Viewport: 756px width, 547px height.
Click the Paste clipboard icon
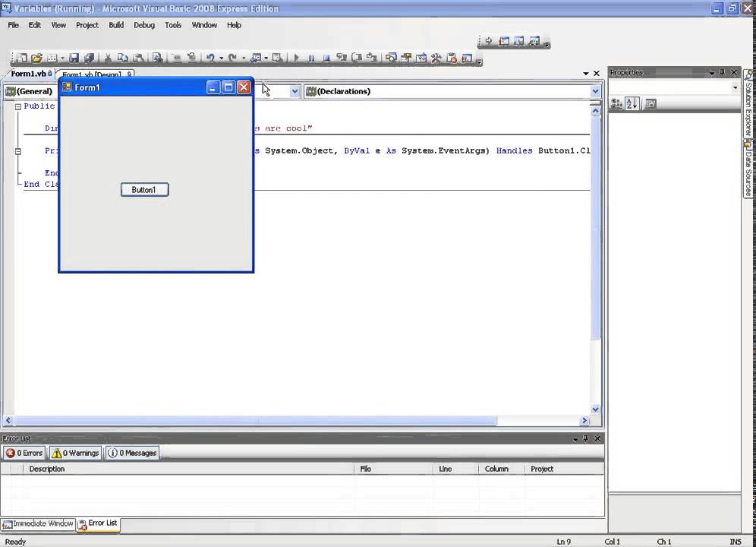tap(138, 58)
